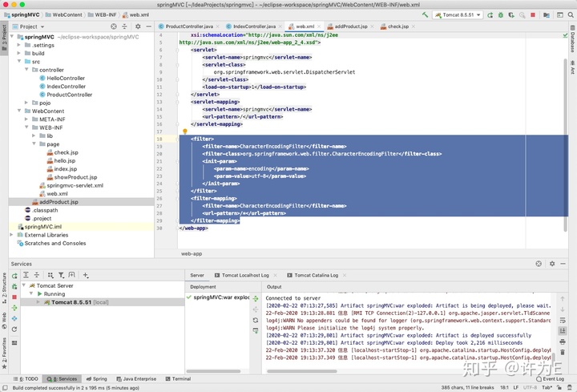The height and width of the screenshot is (392, 577).
Task: Open the TODO tool window
Action: (x=26, y=378)
